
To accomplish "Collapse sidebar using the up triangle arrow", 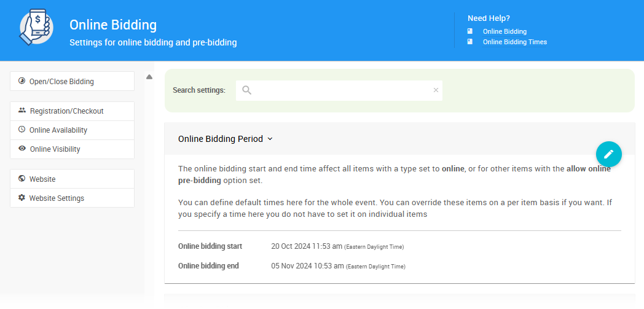I will [149, 77].
